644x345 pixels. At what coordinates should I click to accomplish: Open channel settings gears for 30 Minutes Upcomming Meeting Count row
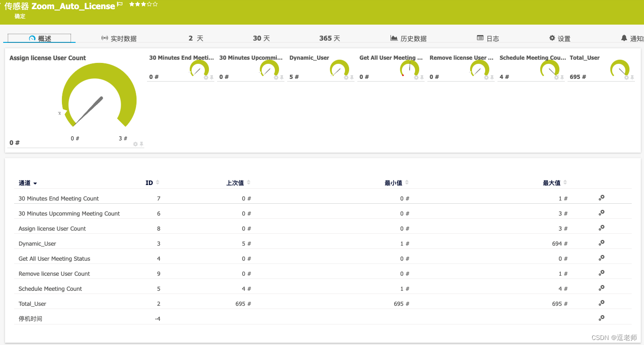[x=601, y=213]
